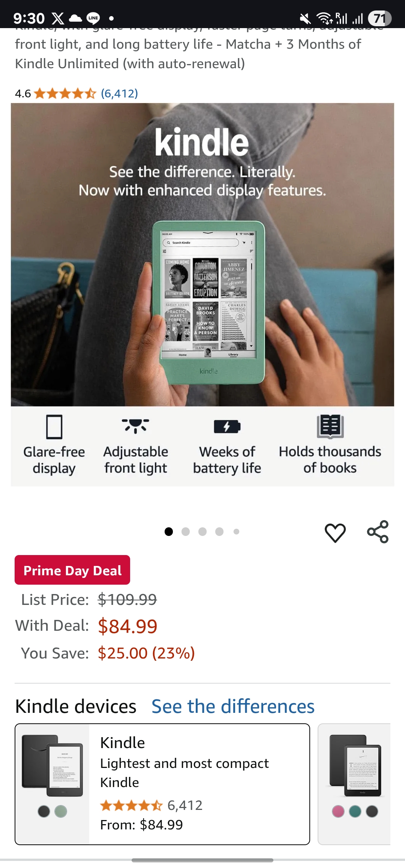Open the X app notification icon
Screen dimensions: 405x868
pyautogui.click(x=58, y=18)
